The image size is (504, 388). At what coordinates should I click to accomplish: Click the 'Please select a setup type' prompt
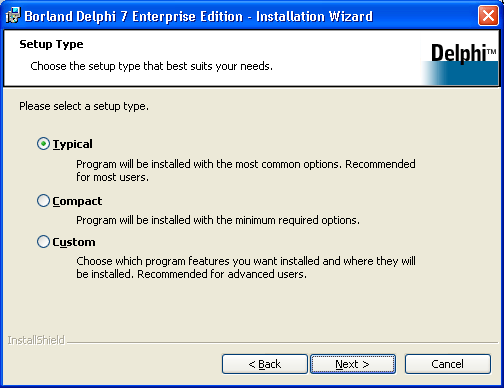[x=84, y=106]
